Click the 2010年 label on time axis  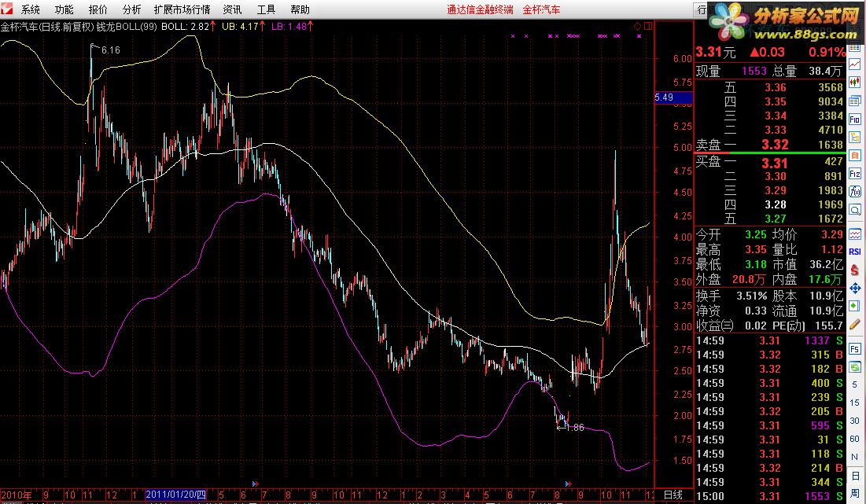16,495
